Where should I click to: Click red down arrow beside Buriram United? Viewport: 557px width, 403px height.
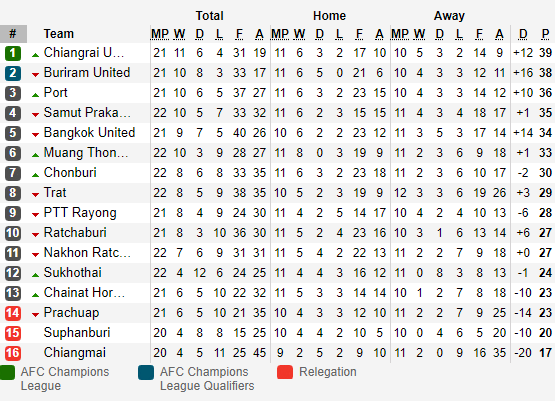(35, 75)
